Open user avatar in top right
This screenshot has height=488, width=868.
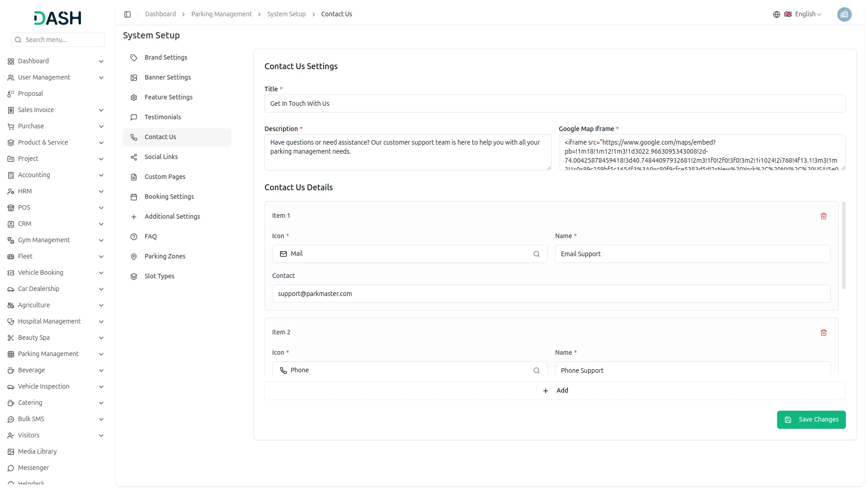pos(844,14)
